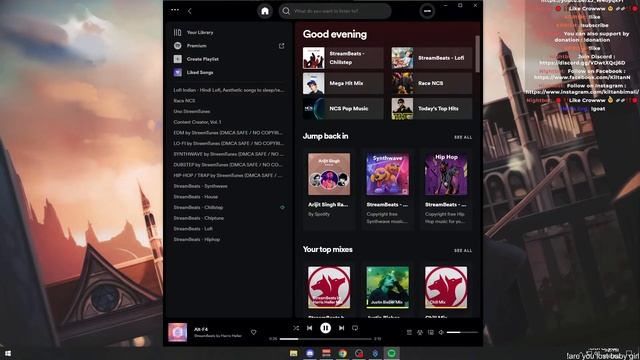Mute with the volume speaker icon
Screen dimensions: 640x360
pyautogui.click(x=441, y=332)
